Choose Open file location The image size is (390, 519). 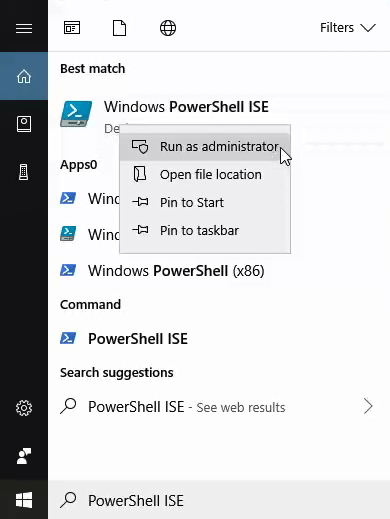[205, 175]
